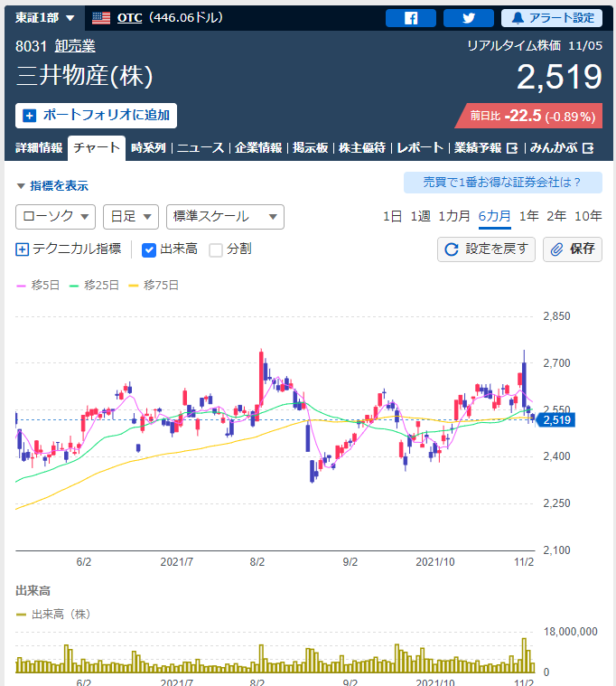View the 株主優待 tab

pyautogui.click(x=362, y=148)
